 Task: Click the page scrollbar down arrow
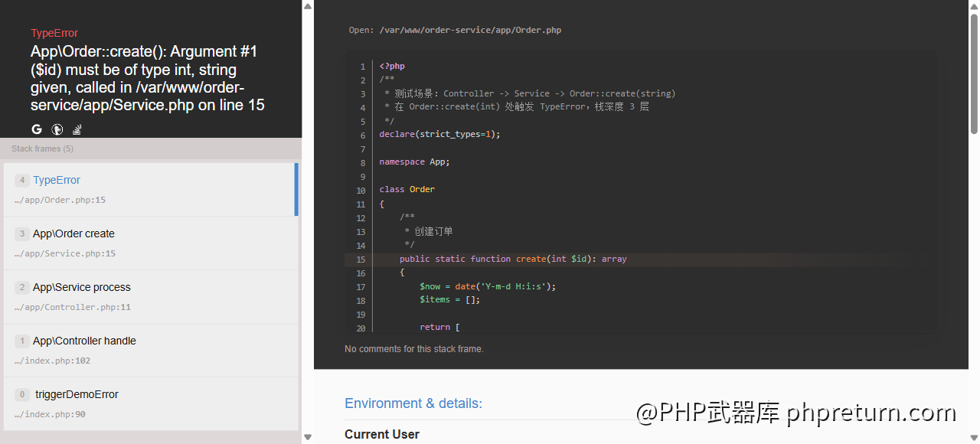(974, 437)
